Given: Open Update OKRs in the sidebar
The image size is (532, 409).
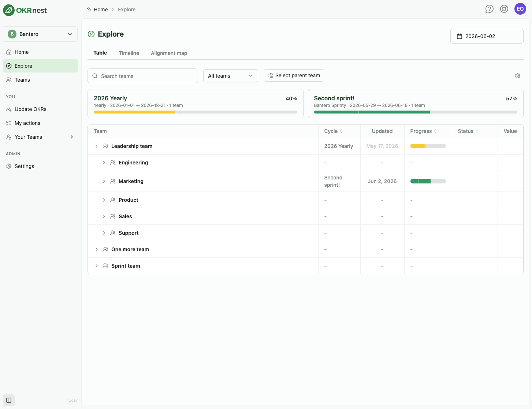Looking at the screenshot, I should pos(40,109).
